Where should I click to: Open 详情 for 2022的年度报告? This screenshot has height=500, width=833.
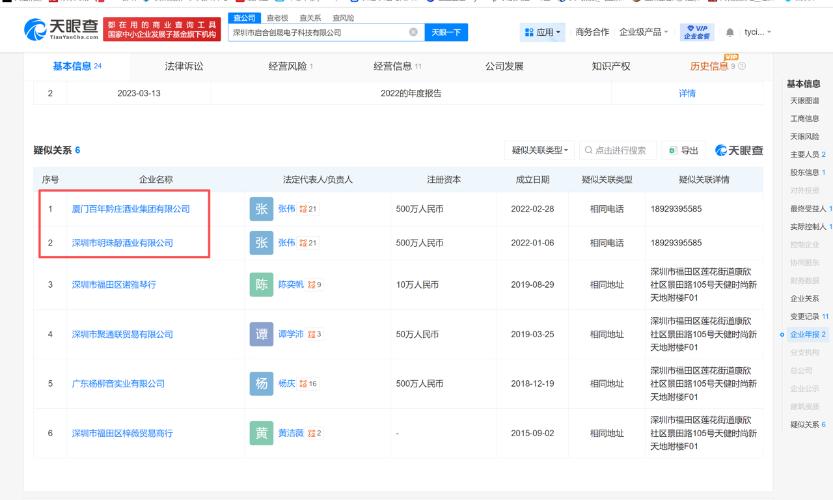point(687,94)
